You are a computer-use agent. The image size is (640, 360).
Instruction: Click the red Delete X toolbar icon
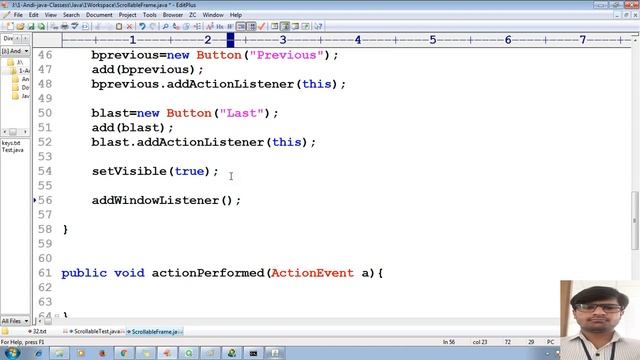pyautogui.click(x=129, y=27)
